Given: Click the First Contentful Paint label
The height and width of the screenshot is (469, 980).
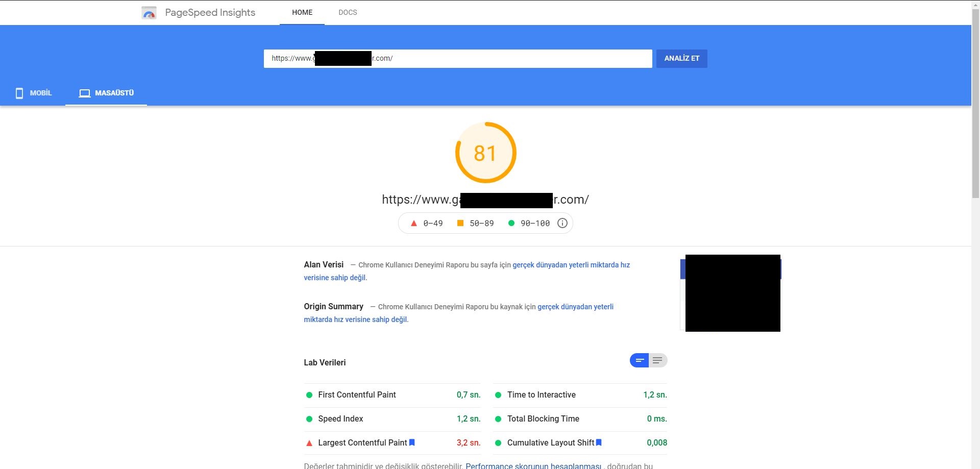Looking at the screenshot, I should pos(357,394).
